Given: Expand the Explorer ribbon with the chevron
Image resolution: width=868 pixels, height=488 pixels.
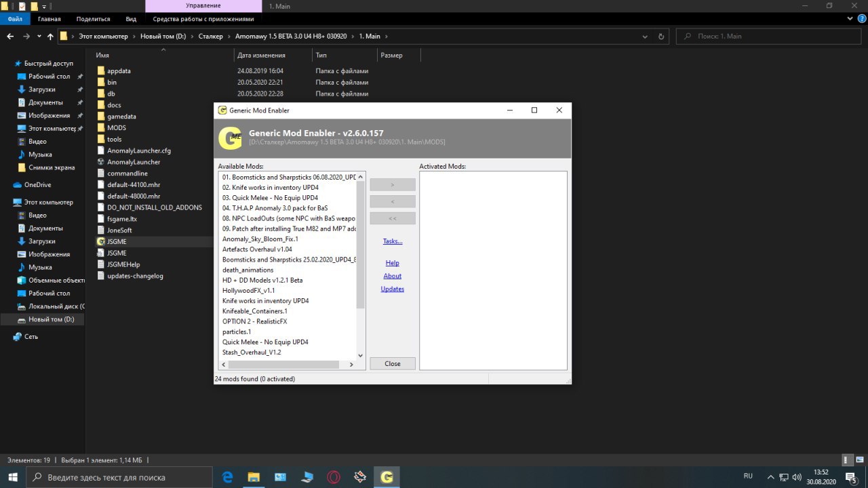Looking at the screenshot, I should [850, 19].
